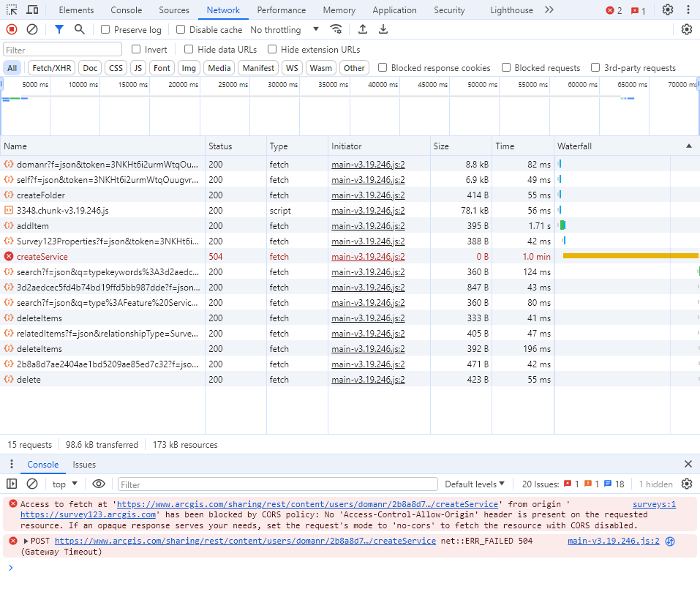
Task: Export HAR file download icon
Action: click(383, 29)
